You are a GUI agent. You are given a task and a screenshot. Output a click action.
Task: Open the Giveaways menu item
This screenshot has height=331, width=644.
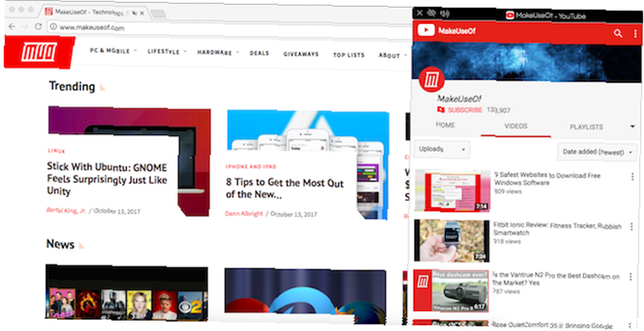click(301, 54)
